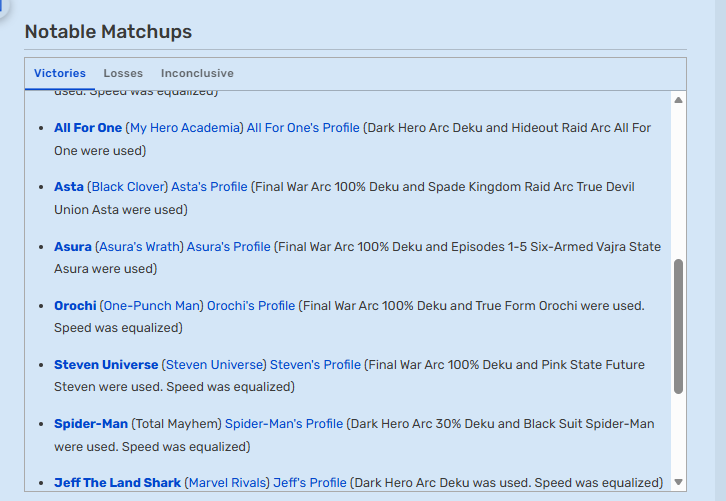The height and width of the screenshot is (501, 726).
Task: Open the All For One character link
Action: point(88,128)
